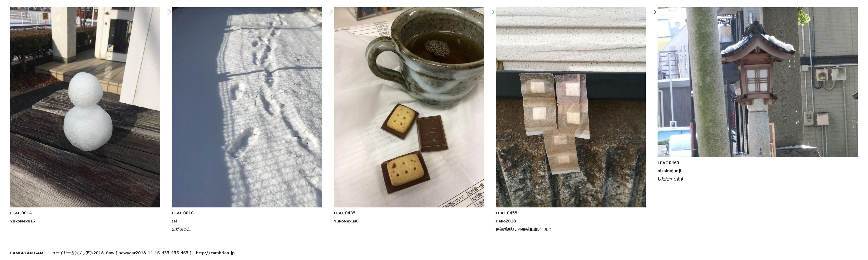This screenshot has height=260, width=868.
Task: Select the LEAF 0435 label
Action: pyautogui.click(x=344, y=213)
